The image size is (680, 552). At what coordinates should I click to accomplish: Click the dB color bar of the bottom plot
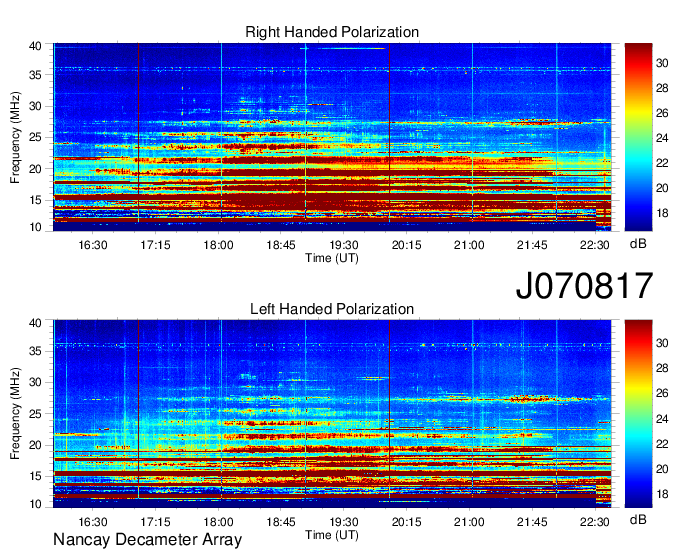[638, 414]
